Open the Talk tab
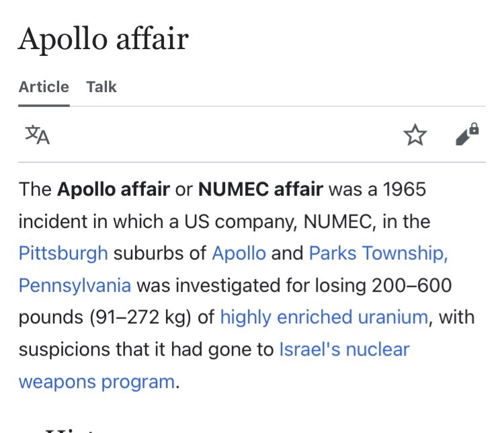The width and height of the screenshot is (504, 433). click(x=101, y=87)
